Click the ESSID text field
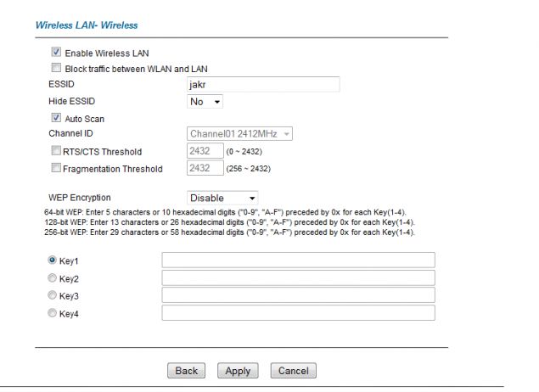Screen dimensions: 539x392 (x=263, y=84)
